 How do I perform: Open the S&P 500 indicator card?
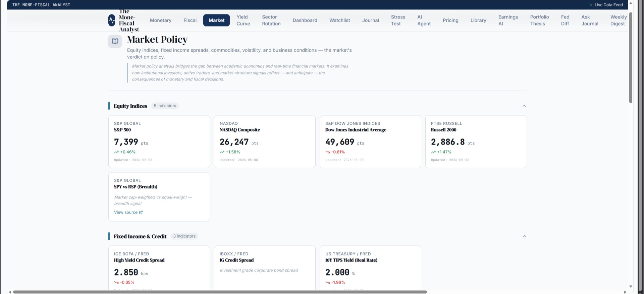(x=159, y=142)
